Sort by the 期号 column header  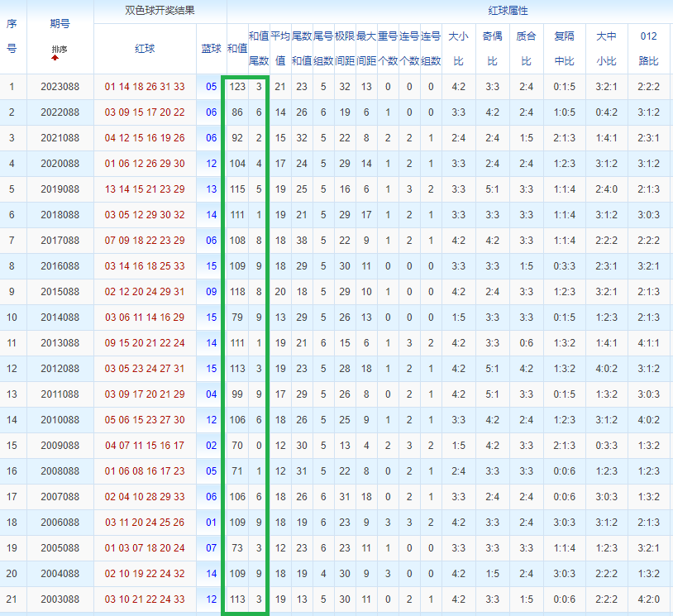[60, 24]
